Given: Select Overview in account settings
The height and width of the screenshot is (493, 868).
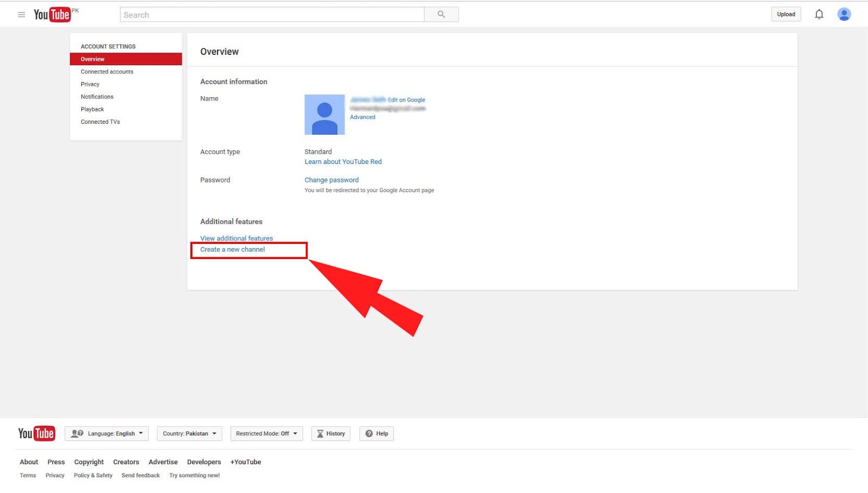Looking at the screenshot, I should point(126,59).
